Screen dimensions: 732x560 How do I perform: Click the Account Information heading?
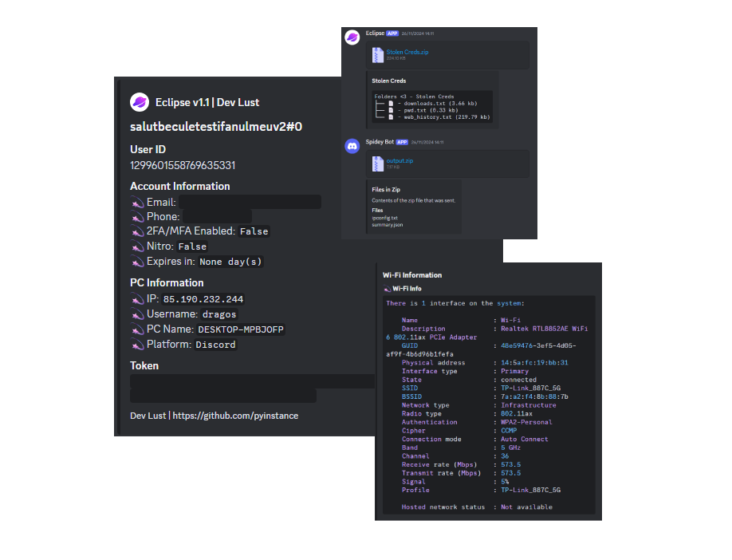(179, 187)
